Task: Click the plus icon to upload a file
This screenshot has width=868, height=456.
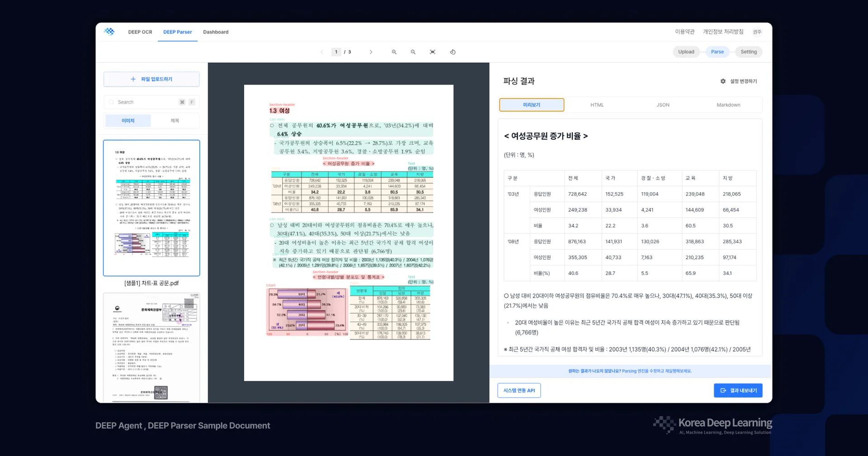Action: point(133,79)
